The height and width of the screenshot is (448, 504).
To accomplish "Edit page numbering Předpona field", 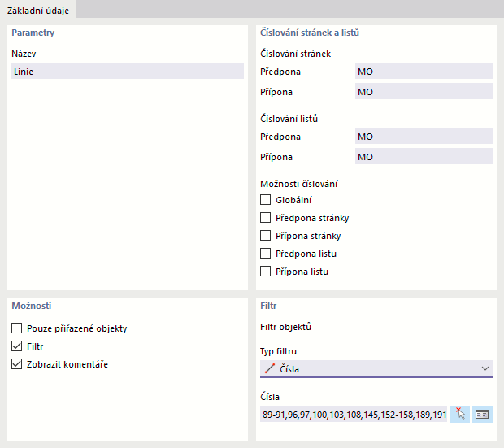I will point(423,72).
